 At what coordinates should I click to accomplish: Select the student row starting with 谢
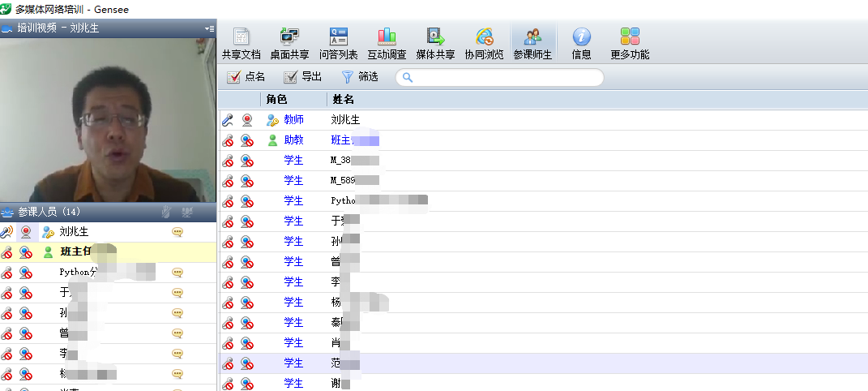coord(543,383)
